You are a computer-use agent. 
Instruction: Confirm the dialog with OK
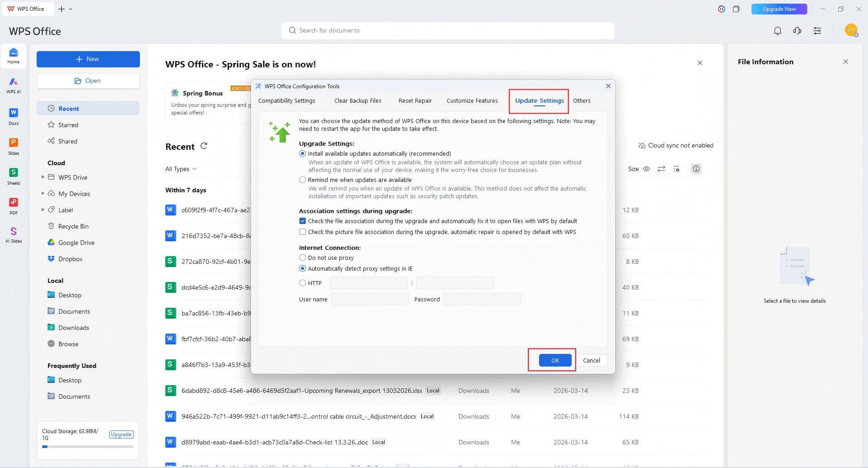(x=555, y=360)
